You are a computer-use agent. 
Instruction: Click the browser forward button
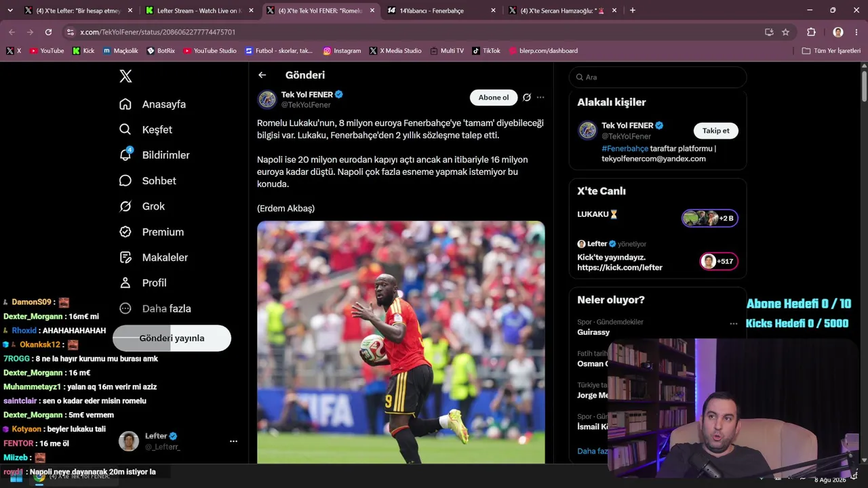(30, 32)
